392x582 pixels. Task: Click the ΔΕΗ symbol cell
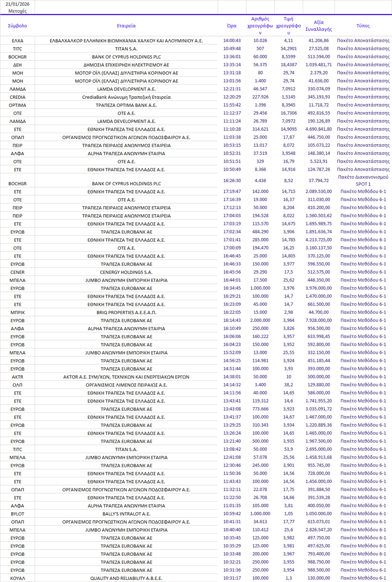(17, 65)
